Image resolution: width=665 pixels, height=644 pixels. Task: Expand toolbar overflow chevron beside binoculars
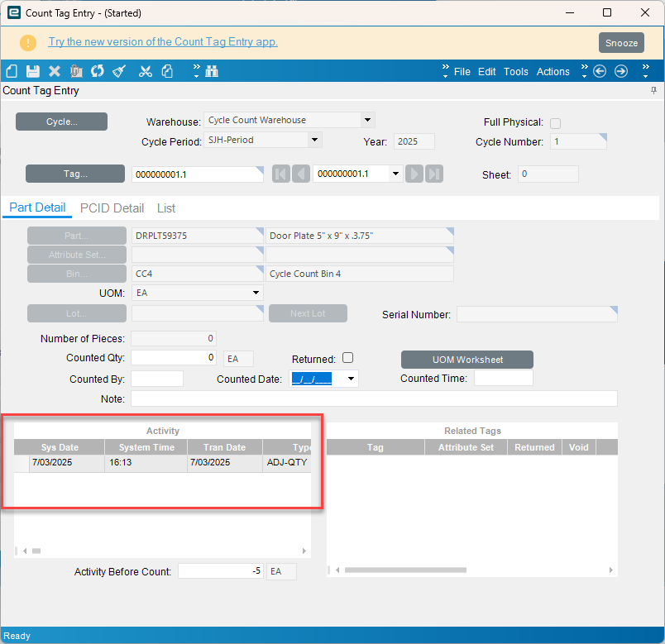click(196, 71)
